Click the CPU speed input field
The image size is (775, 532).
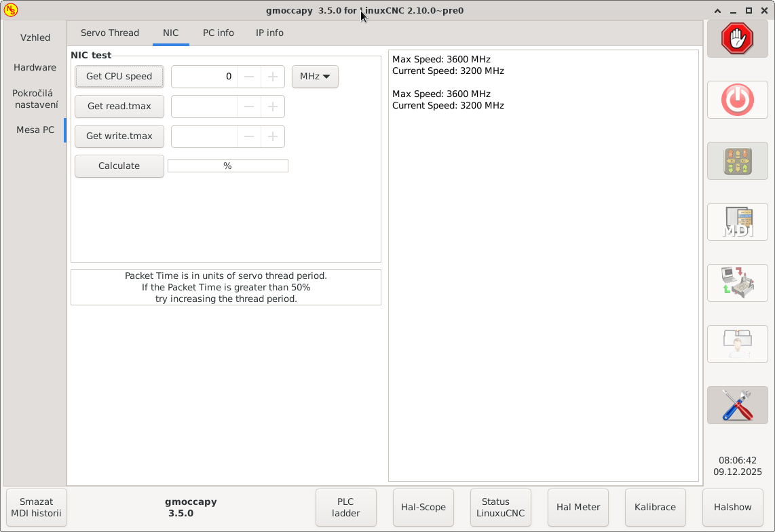(204, 77)
